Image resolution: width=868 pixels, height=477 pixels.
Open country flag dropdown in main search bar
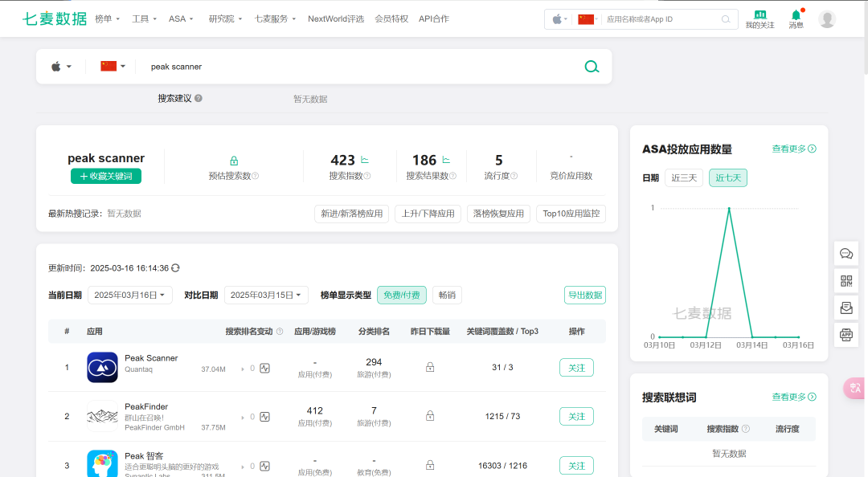(113, 67)
